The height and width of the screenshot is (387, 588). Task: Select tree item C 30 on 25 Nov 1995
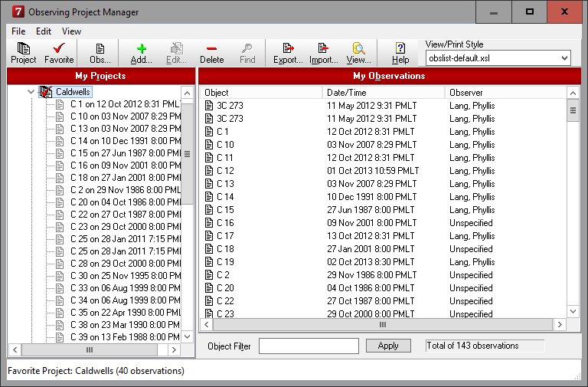(x=126, y=276)
